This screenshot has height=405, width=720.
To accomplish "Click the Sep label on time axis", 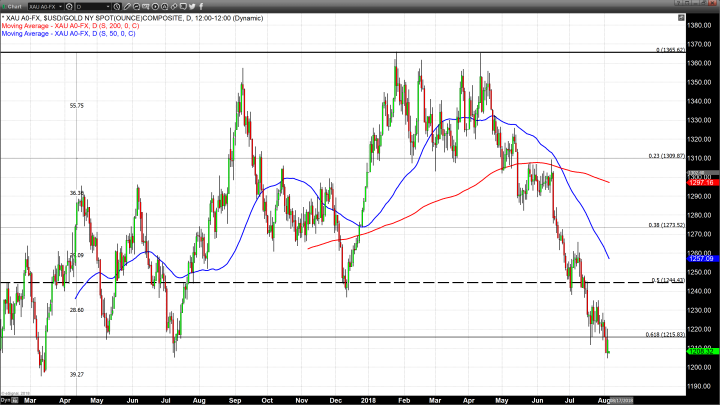I will [235, 400].
